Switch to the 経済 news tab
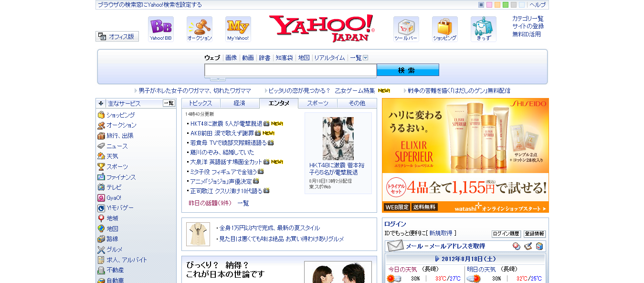The width and height of the screenshot is (644, 283). [240, 103]
